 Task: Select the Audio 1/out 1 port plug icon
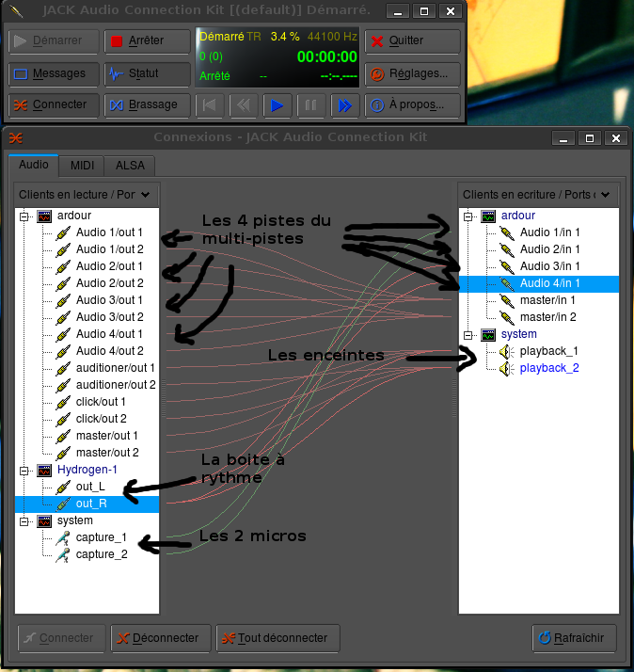tap(63, 233)
